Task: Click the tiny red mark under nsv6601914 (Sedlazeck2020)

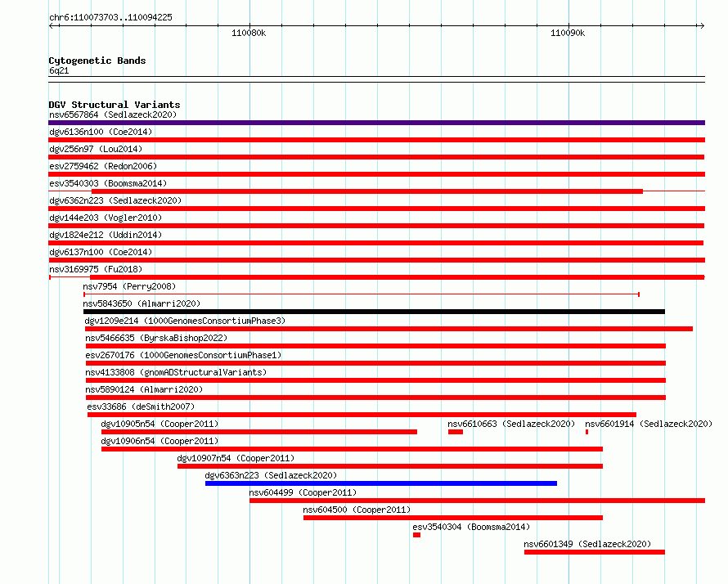Action: click(586, 432)
